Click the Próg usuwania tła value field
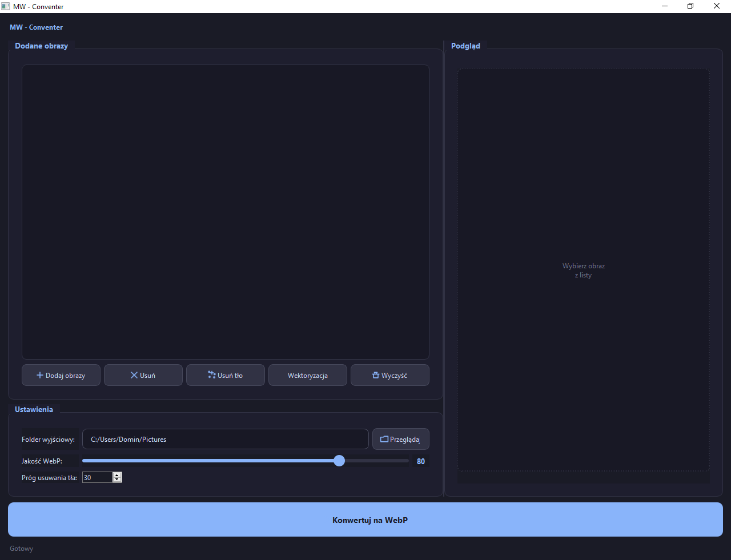Image resolution: width=731 pixels, height=560 pixels. [x=98, y=477]
